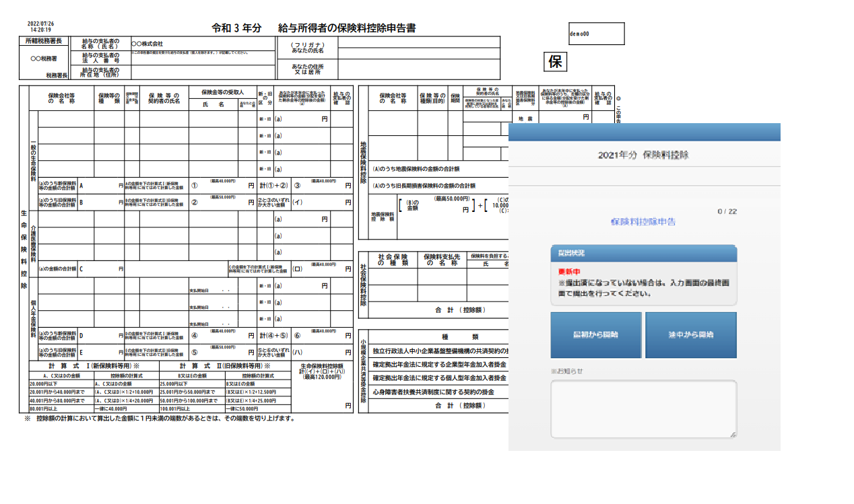Click the 2021年分 保険料控除 title bar
854x504 pixels.
[x=643, y=155]
